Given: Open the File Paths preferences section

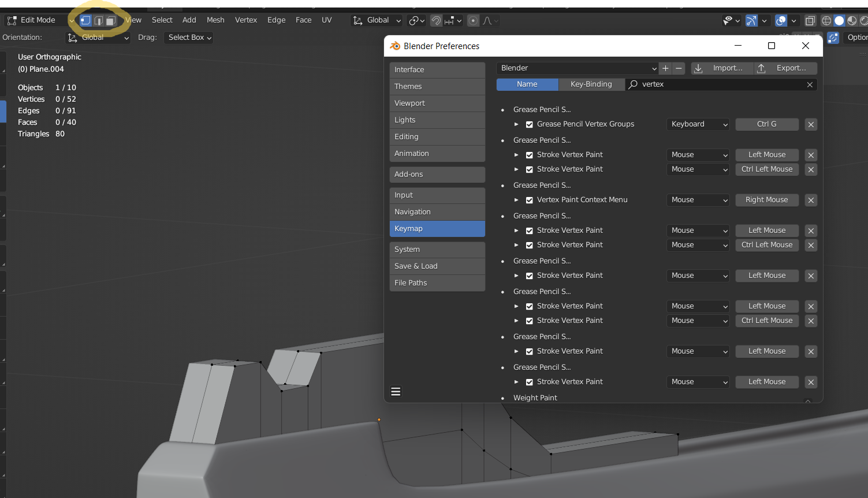Looking at the screenshot, I should pos(437,283).
